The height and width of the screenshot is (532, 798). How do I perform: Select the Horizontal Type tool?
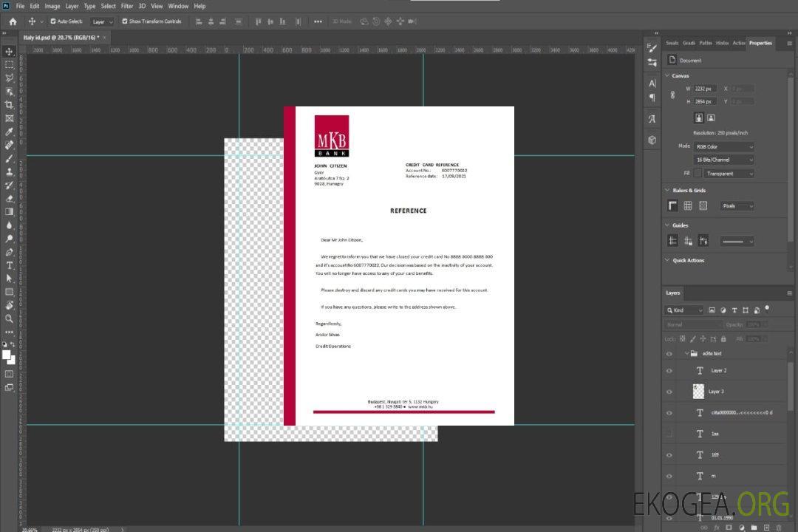pyautogui.click(x=9, y=265)
